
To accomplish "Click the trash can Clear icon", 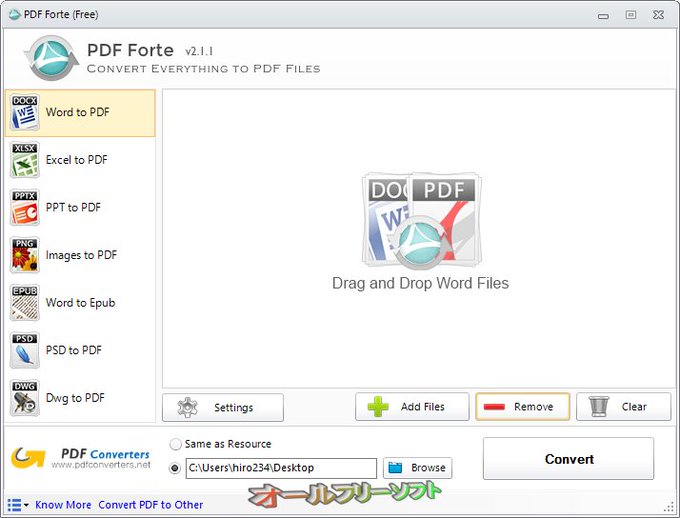I will point(599,407).
